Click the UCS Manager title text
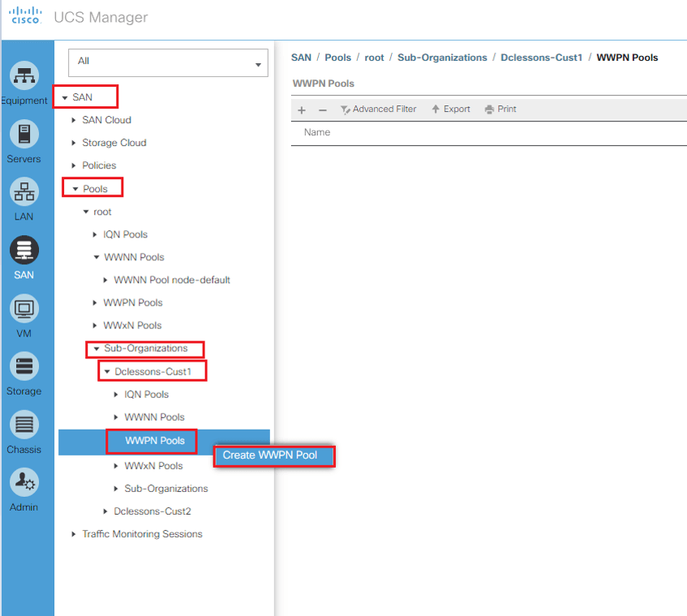687x616 pixels. (101, 18)
